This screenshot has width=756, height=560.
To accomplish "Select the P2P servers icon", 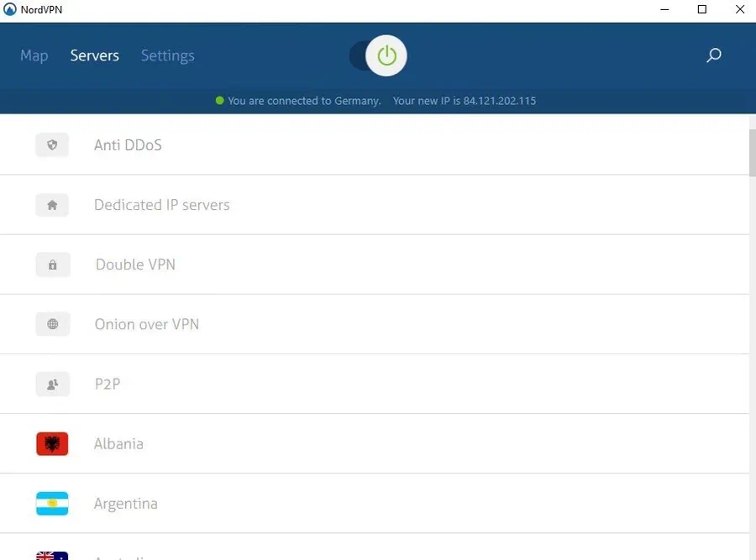I will point(52,384).
